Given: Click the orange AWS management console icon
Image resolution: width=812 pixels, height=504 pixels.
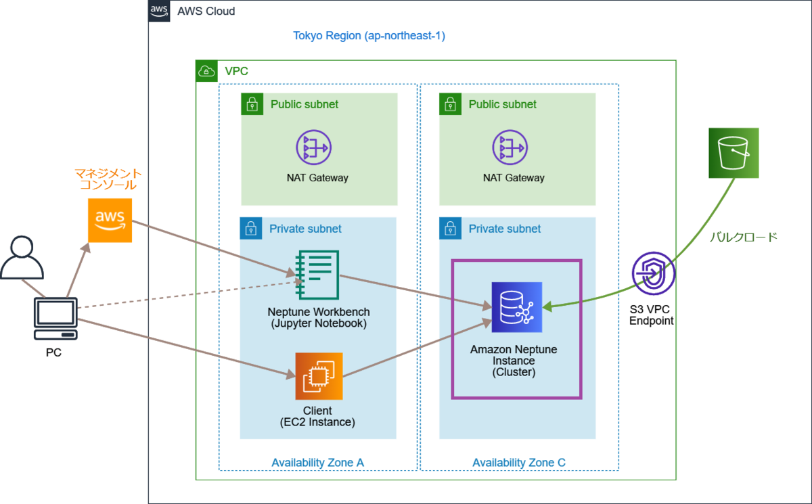Looking at the screenshot, I should [x=110, y=221].
